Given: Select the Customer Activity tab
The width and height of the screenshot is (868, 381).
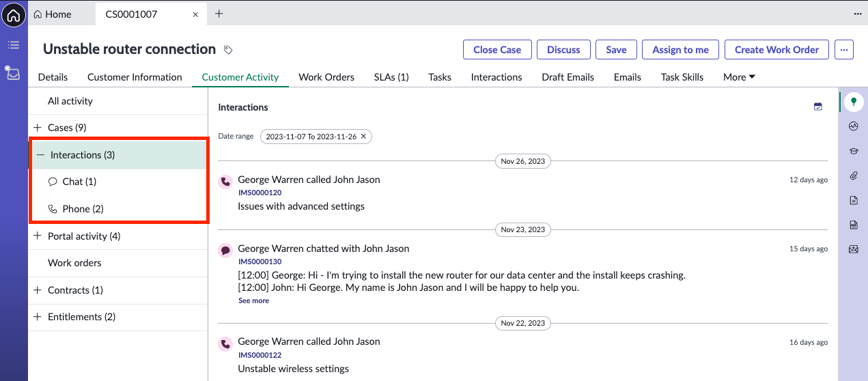Looking at the screenshot, I should pos(240,77).
